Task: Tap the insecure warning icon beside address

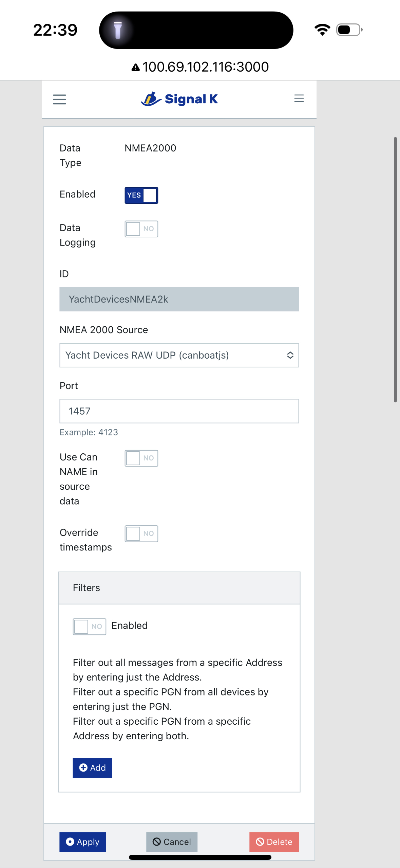Action: coord(136,67)
